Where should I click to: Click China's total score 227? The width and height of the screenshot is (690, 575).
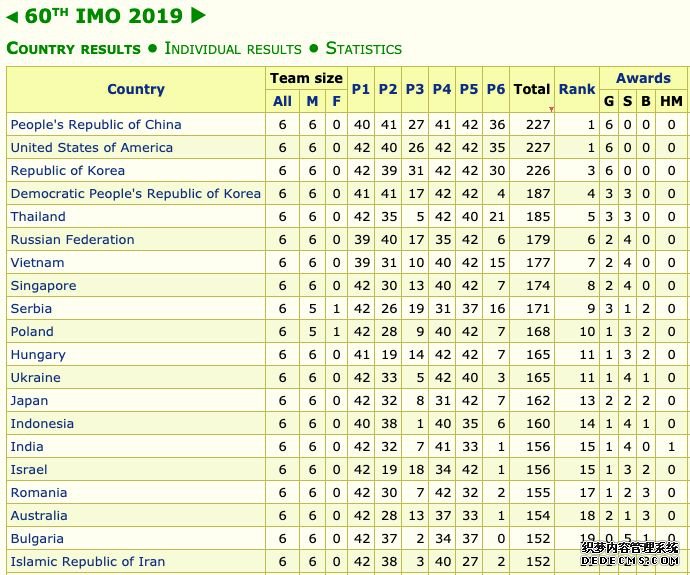coord(538,125)
